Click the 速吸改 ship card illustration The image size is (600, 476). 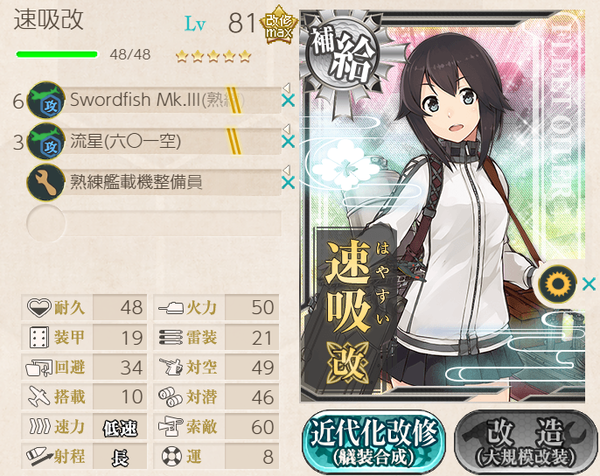click(x=443, y=206)
